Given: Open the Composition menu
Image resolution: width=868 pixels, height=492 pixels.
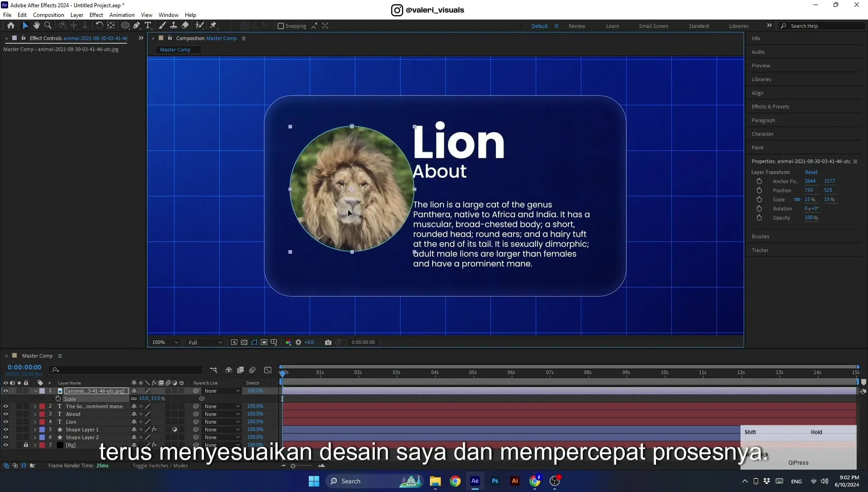Looking at the screenshot, I should (48, 15).
